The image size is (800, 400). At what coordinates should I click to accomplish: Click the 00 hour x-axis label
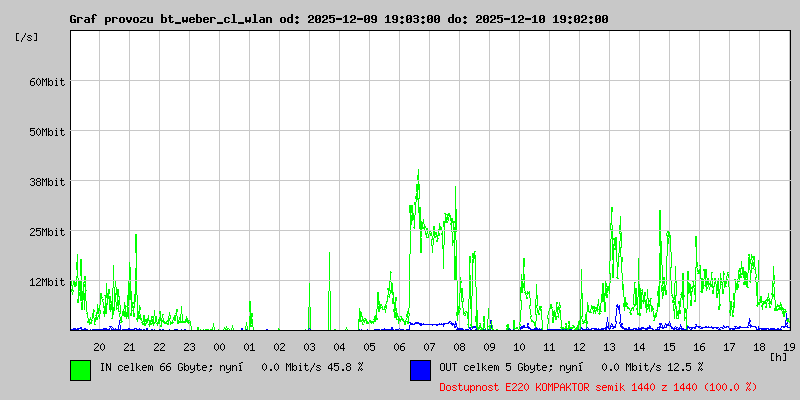pyautogui.click(x=219, y=347)
